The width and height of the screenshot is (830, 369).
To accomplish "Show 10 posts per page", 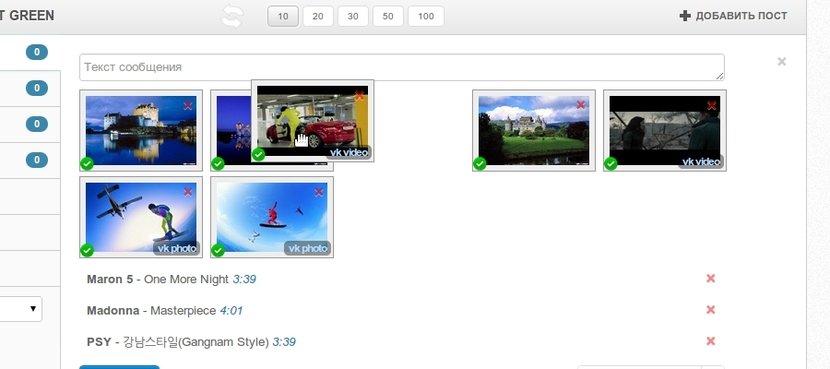I will pyautogui.click(x=283, y=16).
